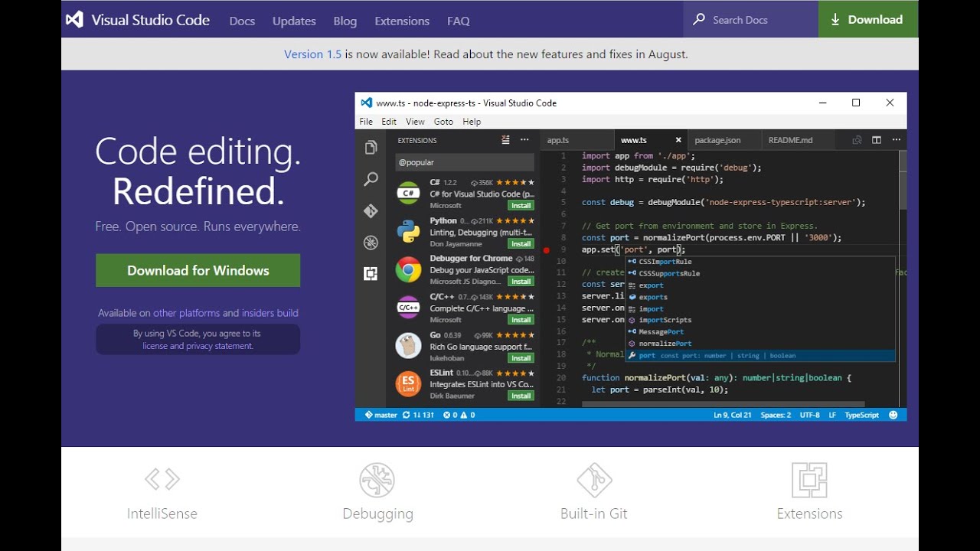Open the other platforms link

tap(186, 313)
